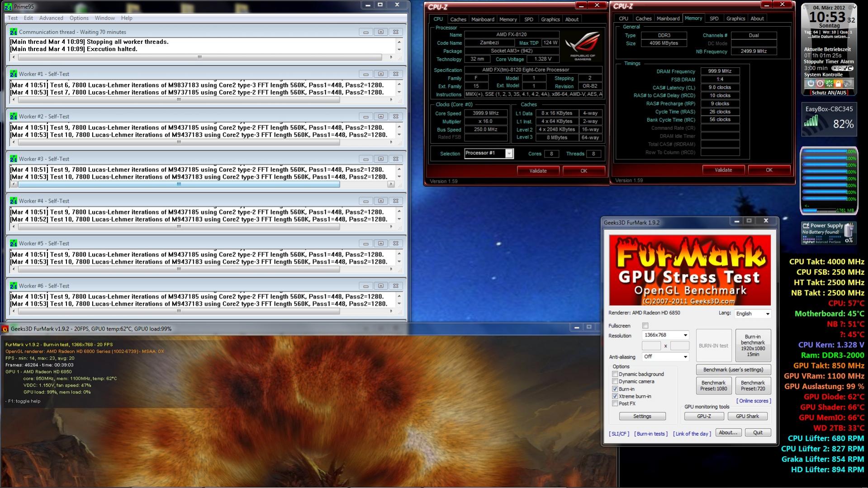Enable Dynamic camera option
The height and width of the screenshot is (488, 868).
click(x=615, y=381)
